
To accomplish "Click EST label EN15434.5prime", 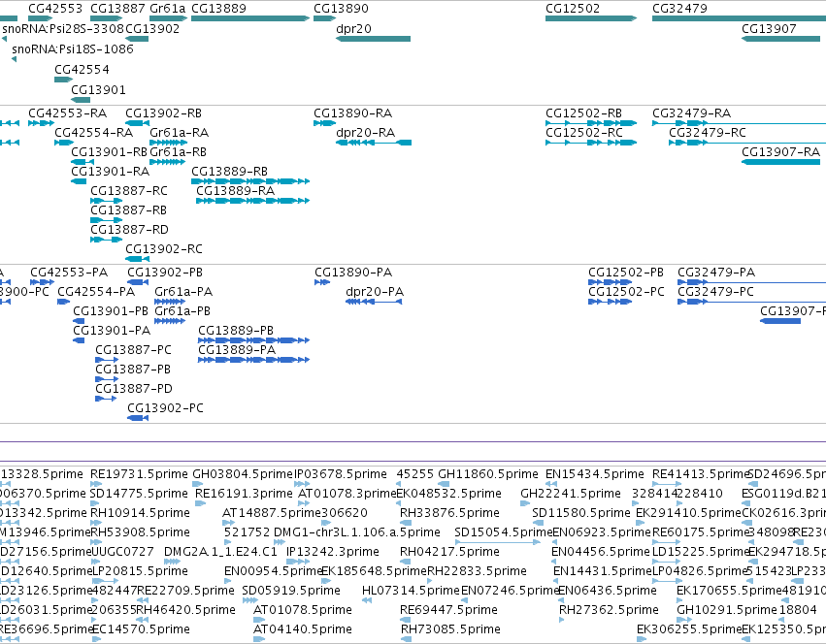I will coord(595,474).
